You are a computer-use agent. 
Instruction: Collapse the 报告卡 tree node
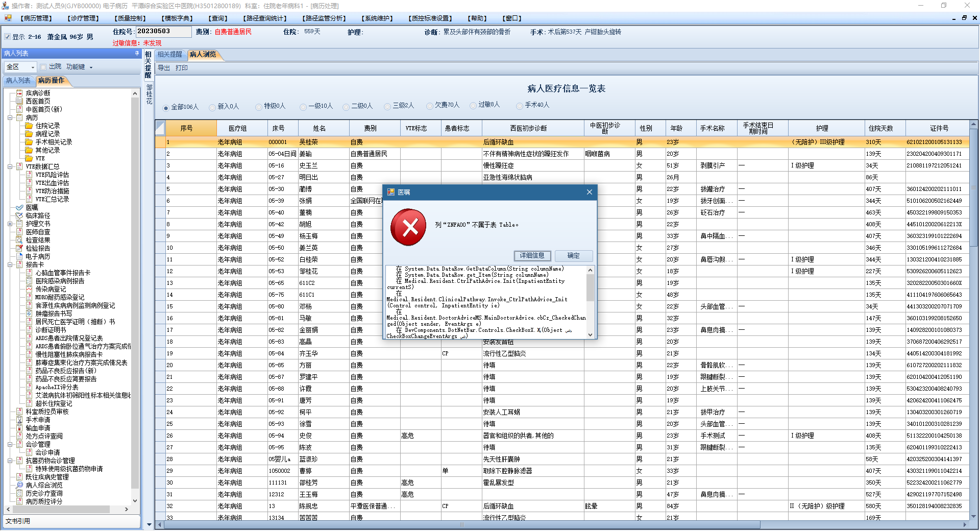(10, 264)
